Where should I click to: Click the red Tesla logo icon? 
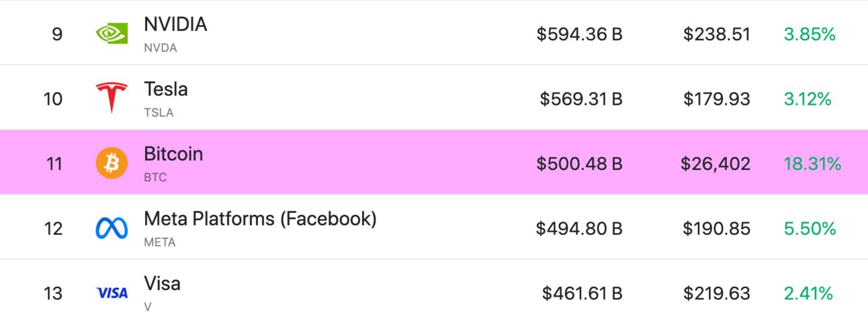(x=112, y=99)
